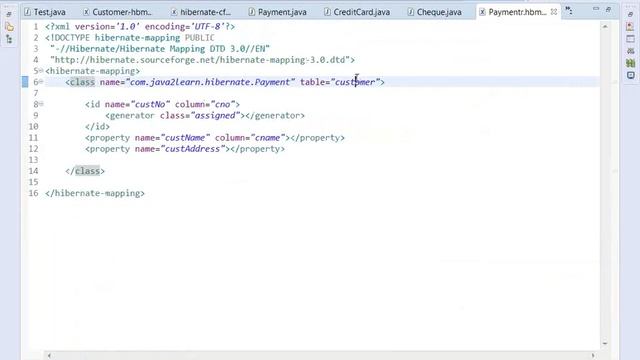
Task: Open the gray servers-like icon in right sidebar
Action: click(631, 51)
